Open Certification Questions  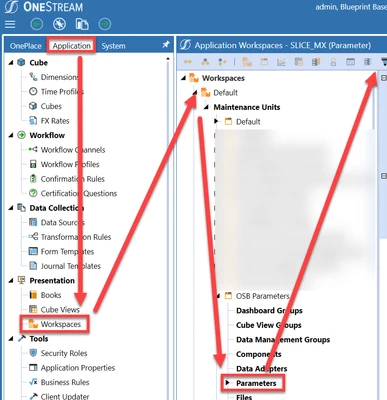pos(79,193)
